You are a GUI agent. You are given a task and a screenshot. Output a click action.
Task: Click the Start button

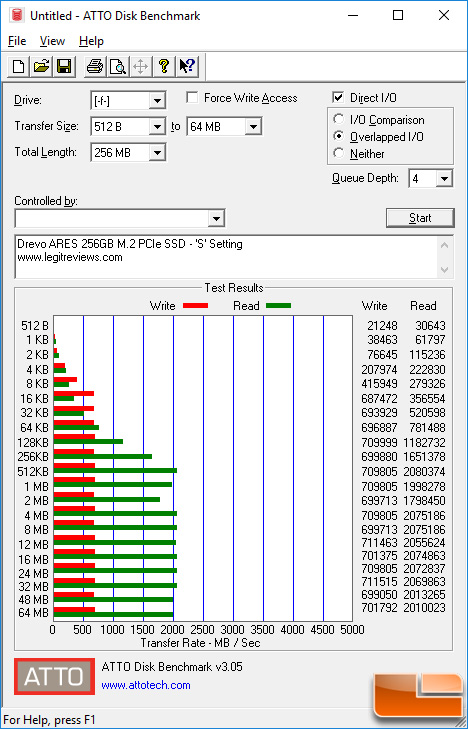tap(420, 218)
